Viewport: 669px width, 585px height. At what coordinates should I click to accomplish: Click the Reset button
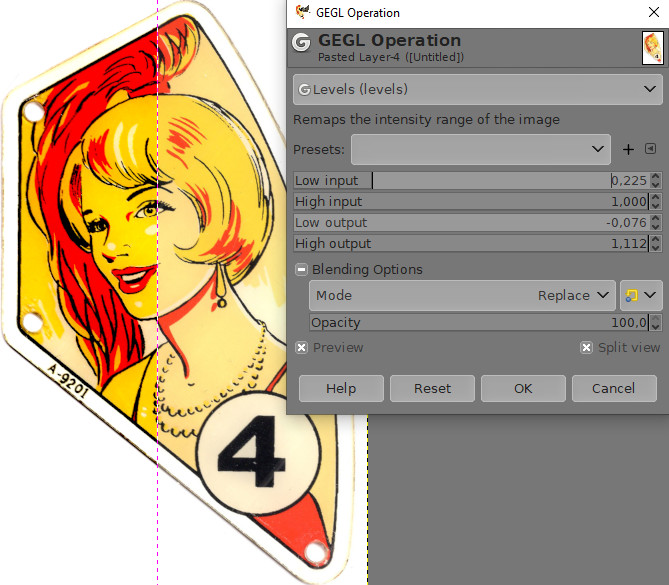pyautogui.click(x=432, y=388)
